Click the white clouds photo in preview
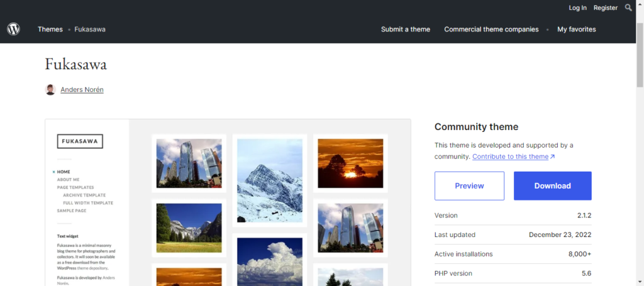Viewport: 644px width, 286px height. [x=269, y=261]
